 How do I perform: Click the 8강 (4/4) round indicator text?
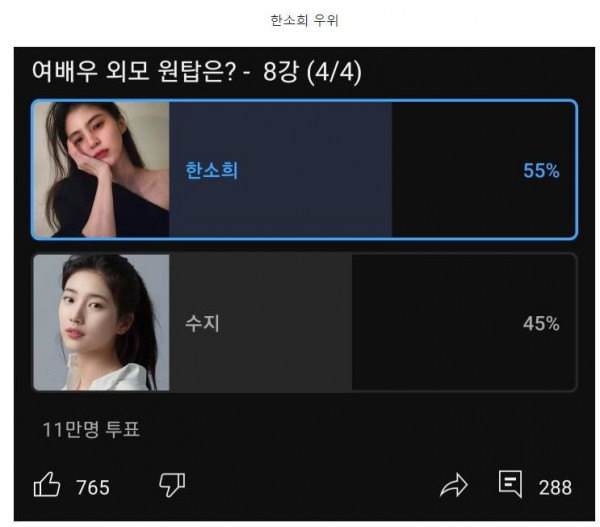tap(312, 72)
